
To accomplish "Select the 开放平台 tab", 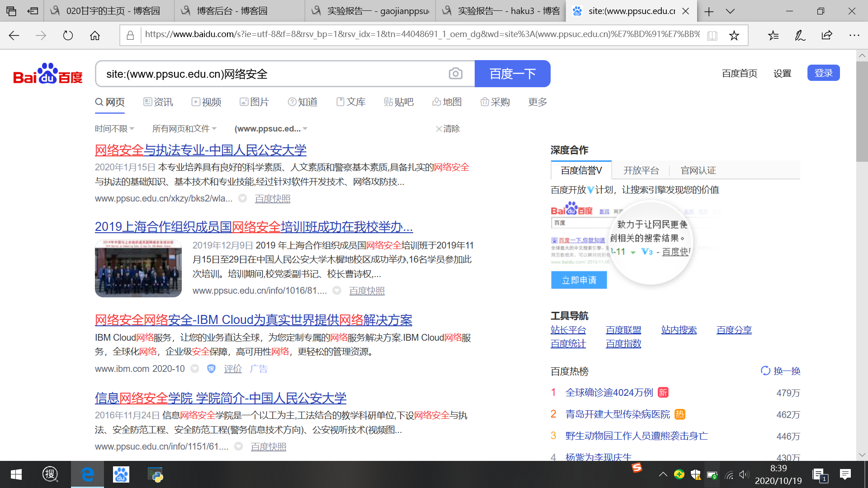I will click(x=641, y=170).
